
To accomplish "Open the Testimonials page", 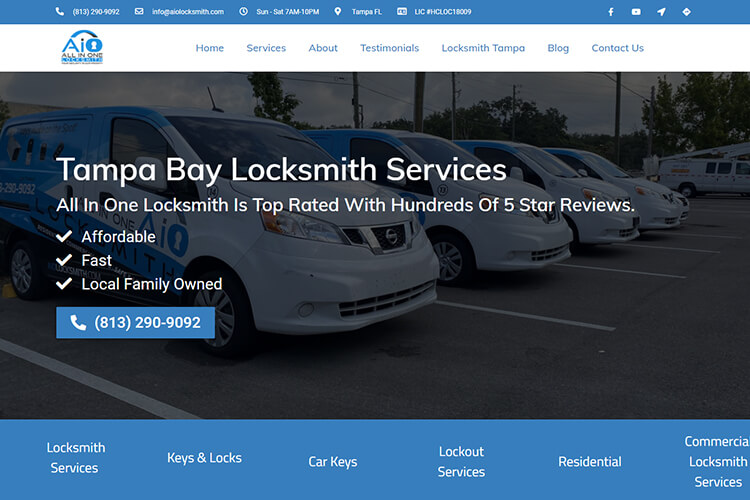I will tap(389, 48).
